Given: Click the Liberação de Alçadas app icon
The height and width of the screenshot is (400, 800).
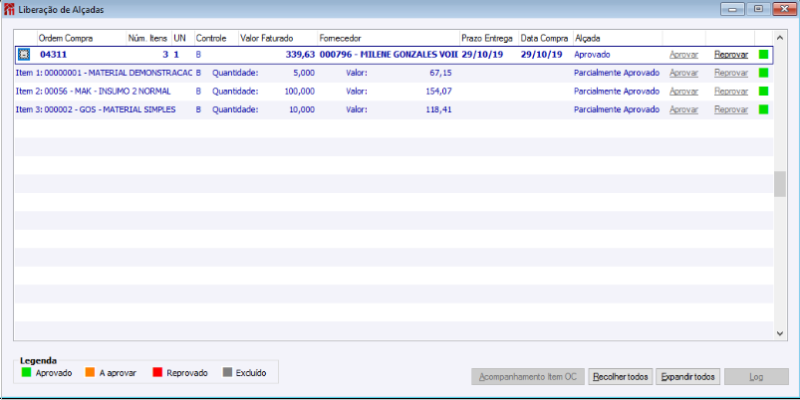Looking at the screenshot, I should (9, 10).
